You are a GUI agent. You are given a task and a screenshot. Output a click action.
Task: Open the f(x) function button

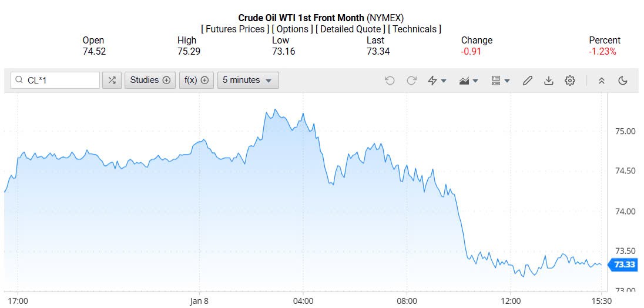(196, 81)
